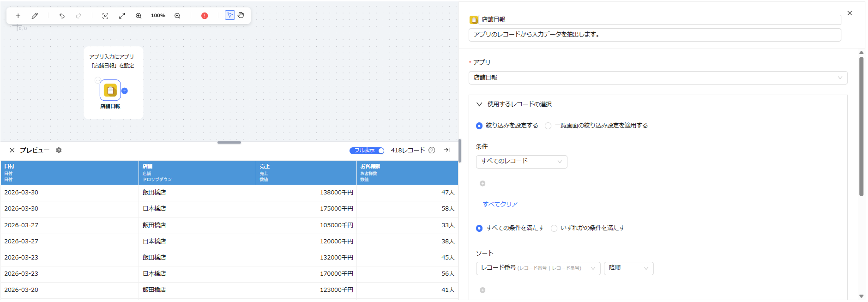Viewport: 868px width, 302px height.
Task: Zoom out with the magnifier minus icon
Action: (177, 16)
